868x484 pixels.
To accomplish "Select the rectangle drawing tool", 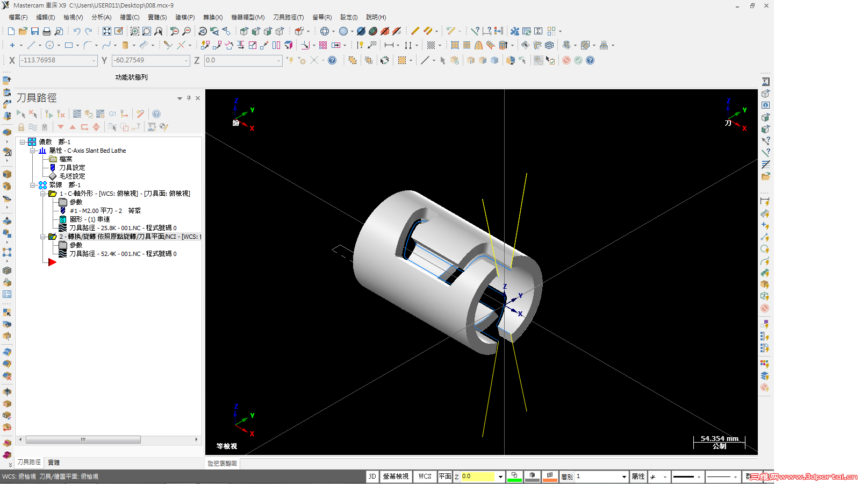I will tap(69, 45).
